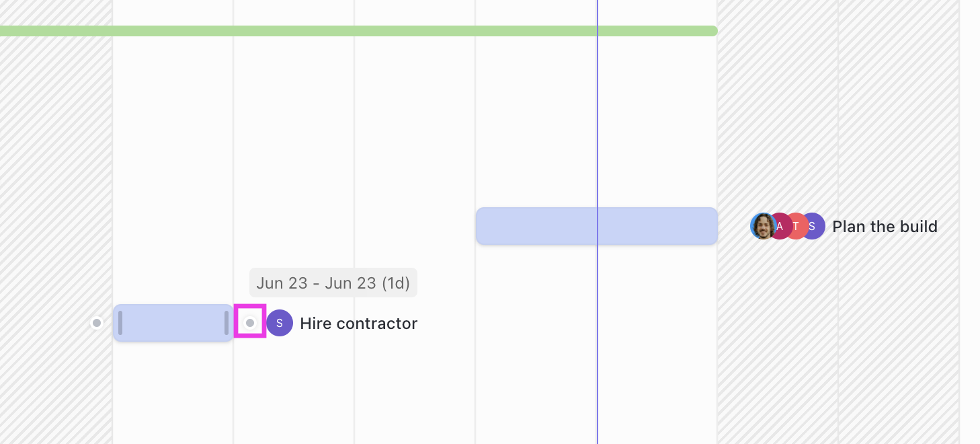Viewport: 980px width, 444px height.
Task: Click the orange T avatar on Plan the build
Action: [x=796, y=226]
